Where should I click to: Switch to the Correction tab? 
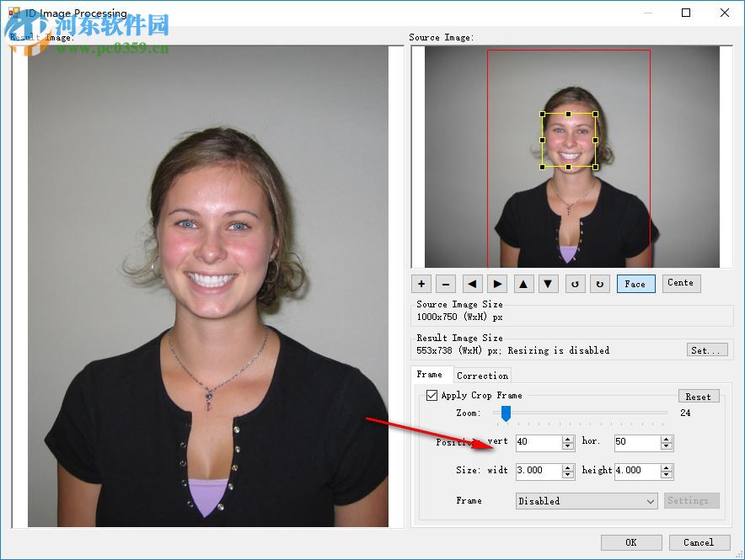pos(482,375)
